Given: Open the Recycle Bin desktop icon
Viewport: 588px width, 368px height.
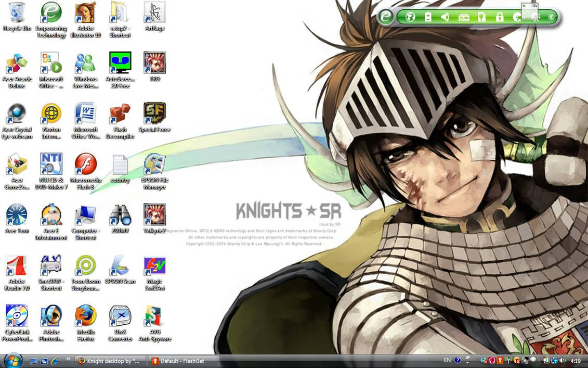Looking at the screenshot, I should [17, 17].
